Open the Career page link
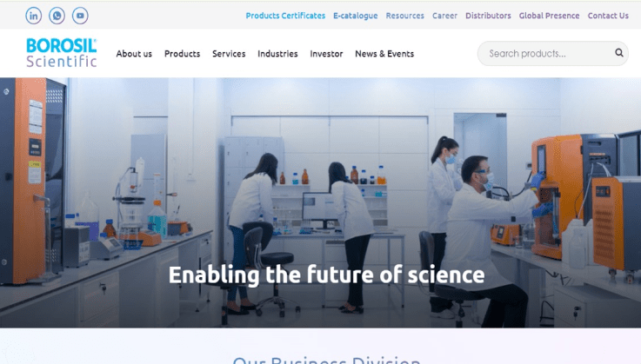The height and width of the screenshot is (364, 641). 444,16
